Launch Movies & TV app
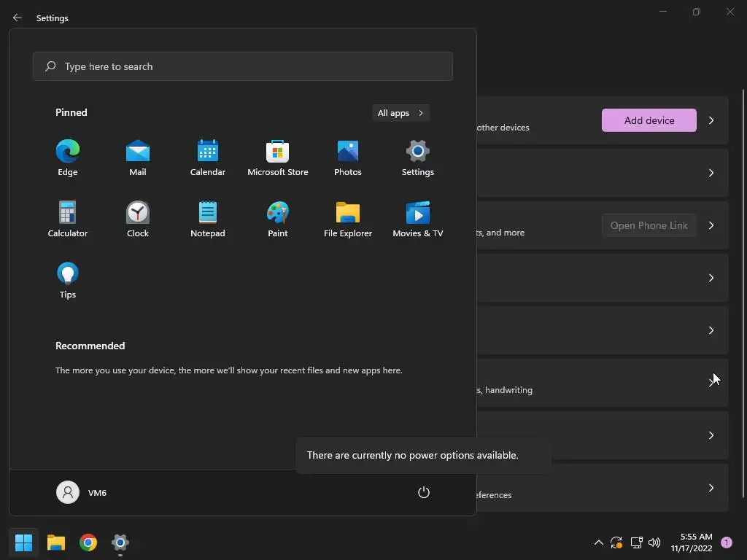This screenshot has width=747, height=560. point(418,219)
